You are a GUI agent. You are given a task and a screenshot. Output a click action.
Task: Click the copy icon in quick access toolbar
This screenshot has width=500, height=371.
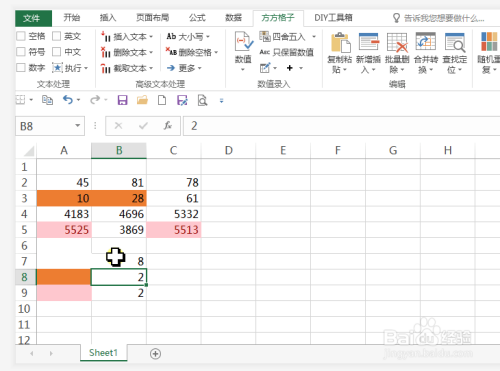(47, 100)
